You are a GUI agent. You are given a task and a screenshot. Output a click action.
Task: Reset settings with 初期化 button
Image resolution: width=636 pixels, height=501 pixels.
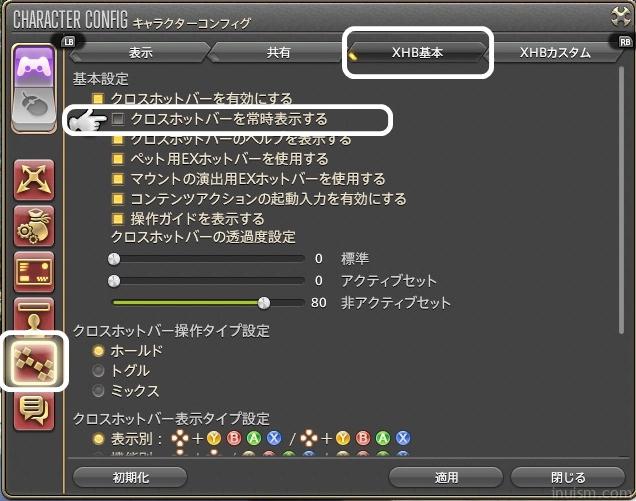[x=130, y=477]
